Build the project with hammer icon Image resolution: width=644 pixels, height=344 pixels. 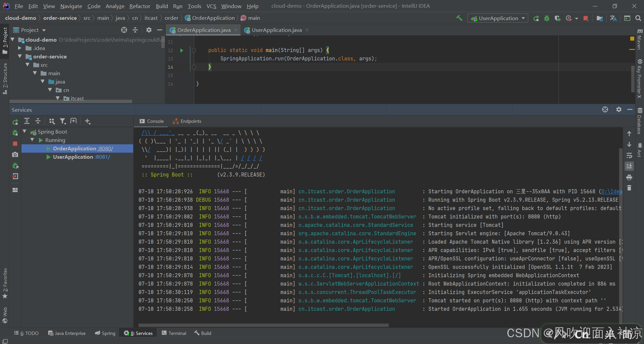(x=459, y=18)
